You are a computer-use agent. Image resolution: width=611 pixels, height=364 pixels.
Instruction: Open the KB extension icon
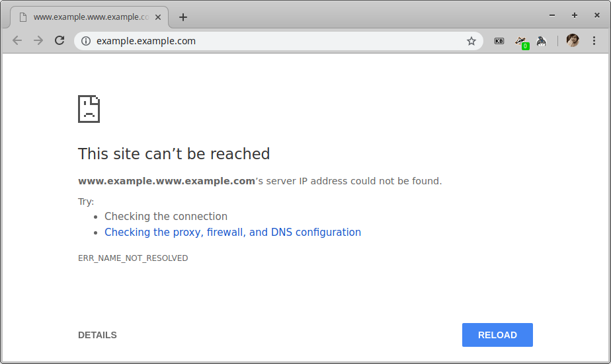[x=499, y=41]
